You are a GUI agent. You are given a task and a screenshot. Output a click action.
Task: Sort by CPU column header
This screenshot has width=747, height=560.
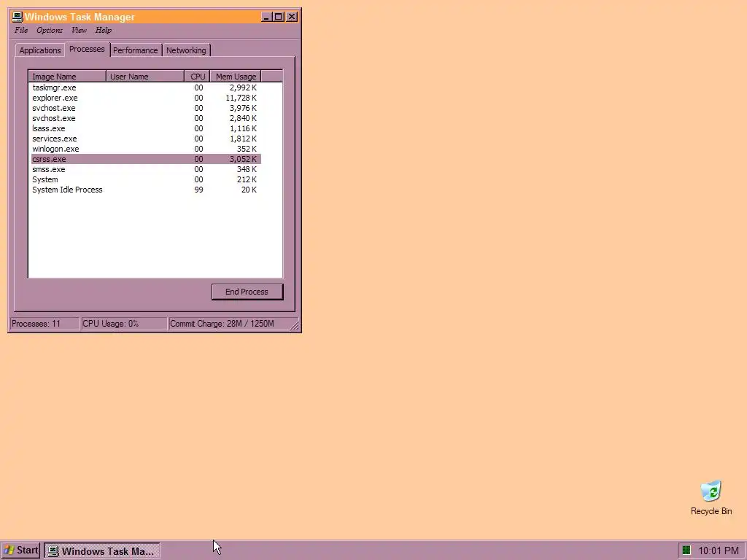tap(197, 77)
